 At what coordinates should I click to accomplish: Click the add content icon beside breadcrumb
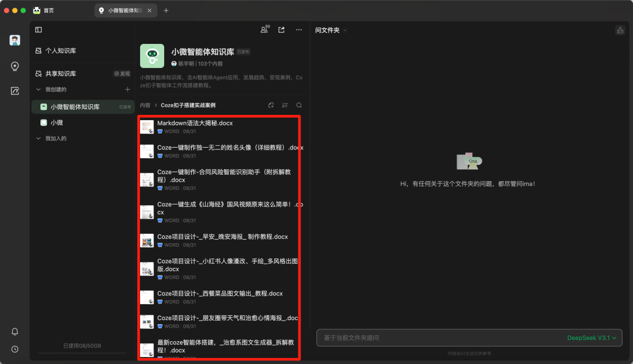[x=271, y=106]
